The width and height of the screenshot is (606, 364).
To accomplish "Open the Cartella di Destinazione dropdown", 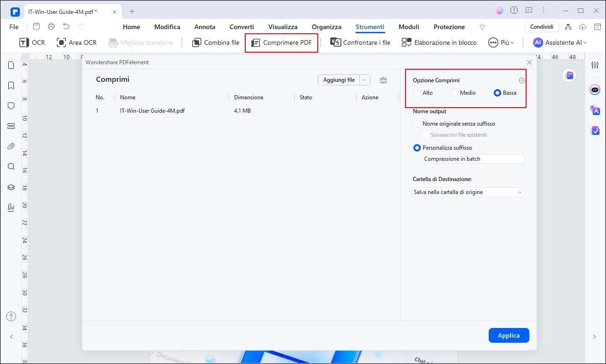I will (x=468, y=192).
